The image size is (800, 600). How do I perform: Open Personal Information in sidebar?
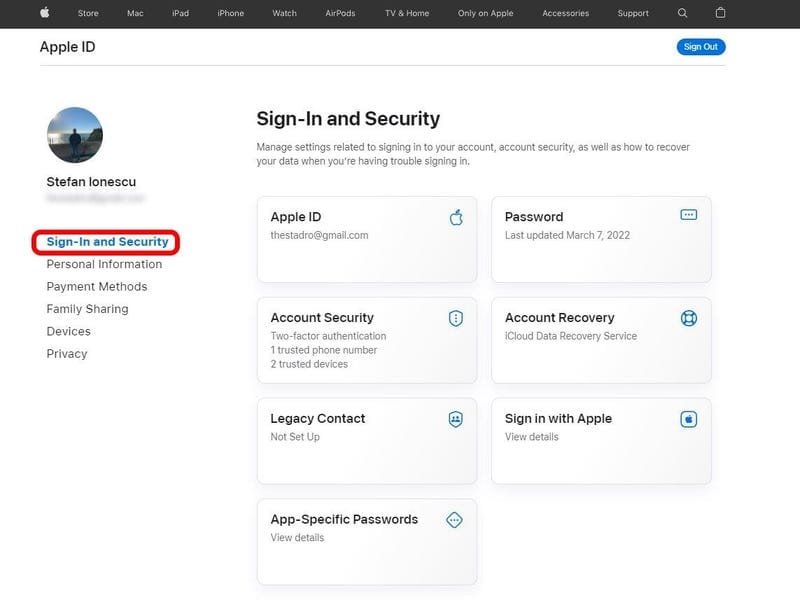click(x=104, y=264)
